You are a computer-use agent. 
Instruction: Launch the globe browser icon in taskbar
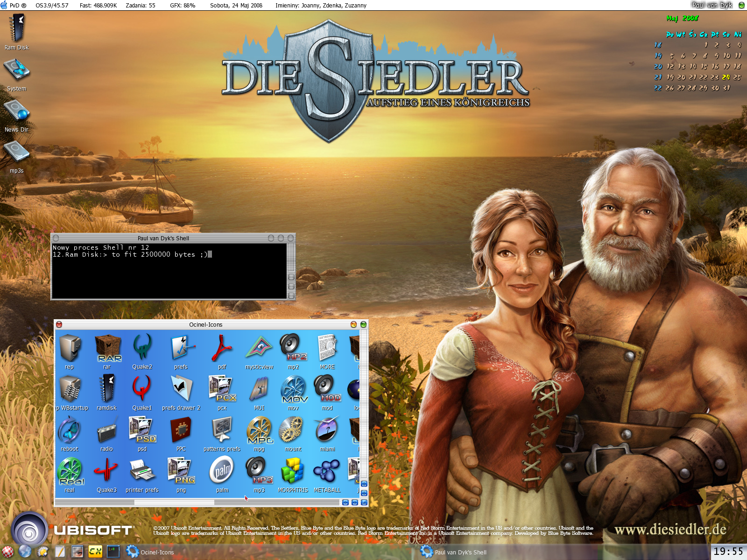(x=25, y=552)
